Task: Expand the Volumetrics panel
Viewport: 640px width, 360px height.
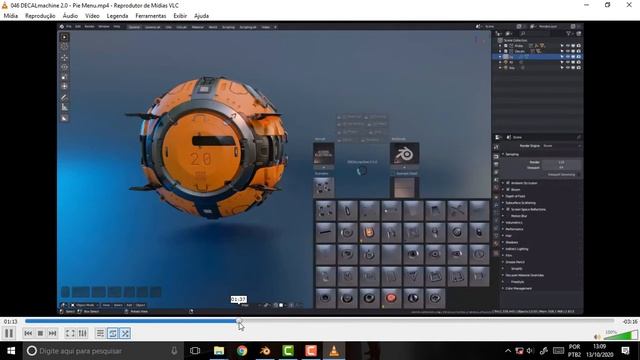Action: (x=514, y=222)
